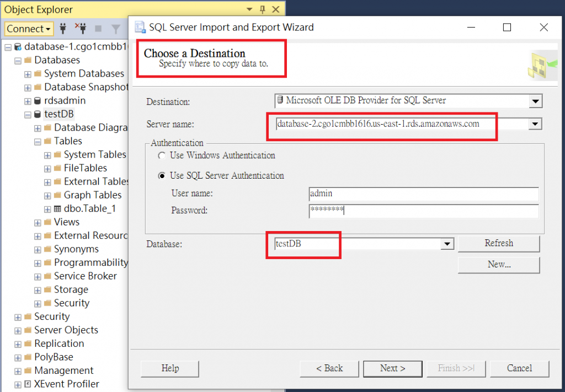Close the Object Explorer panel
Screen dimensions: 565x392
point(276,9)
